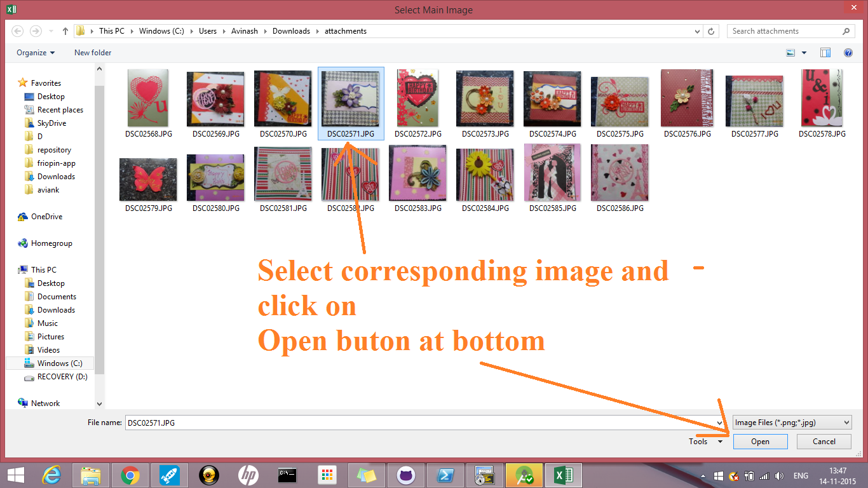The height and width of the screenshot is (488, 868).
Task: Open Music under This PC
Action: (41, 323)
